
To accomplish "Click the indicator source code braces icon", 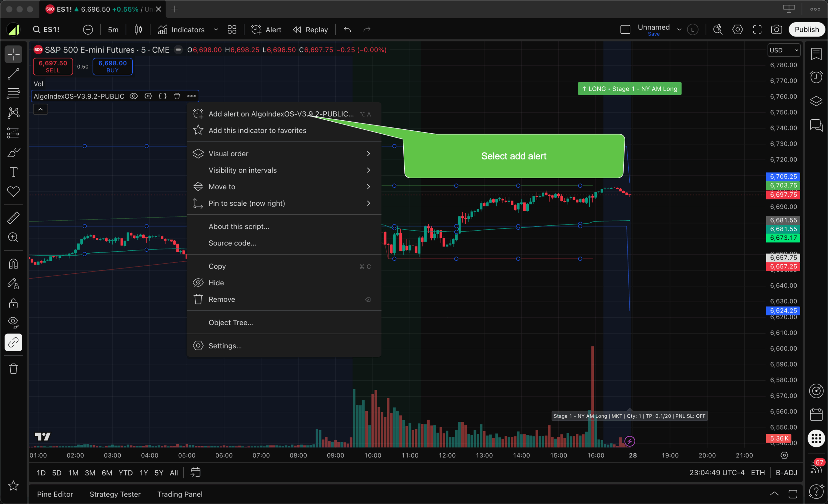I will (163, 96).
